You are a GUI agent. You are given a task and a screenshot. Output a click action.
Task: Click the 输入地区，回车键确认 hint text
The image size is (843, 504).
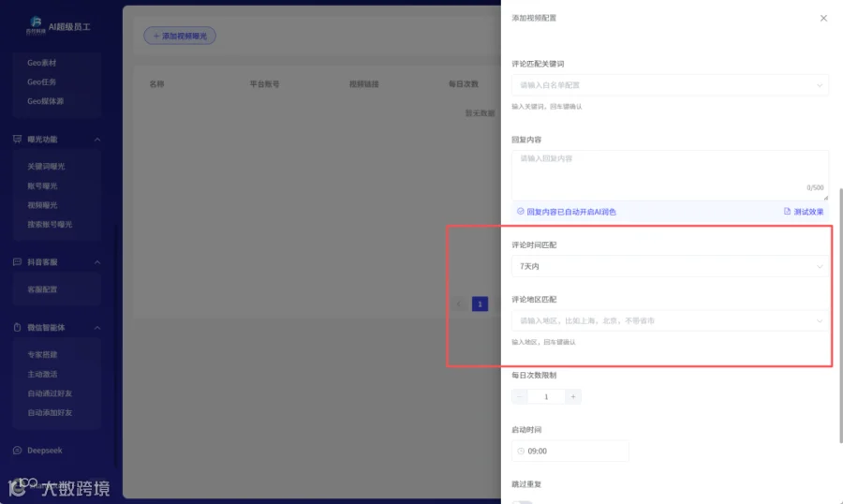[x=543, y=342]
